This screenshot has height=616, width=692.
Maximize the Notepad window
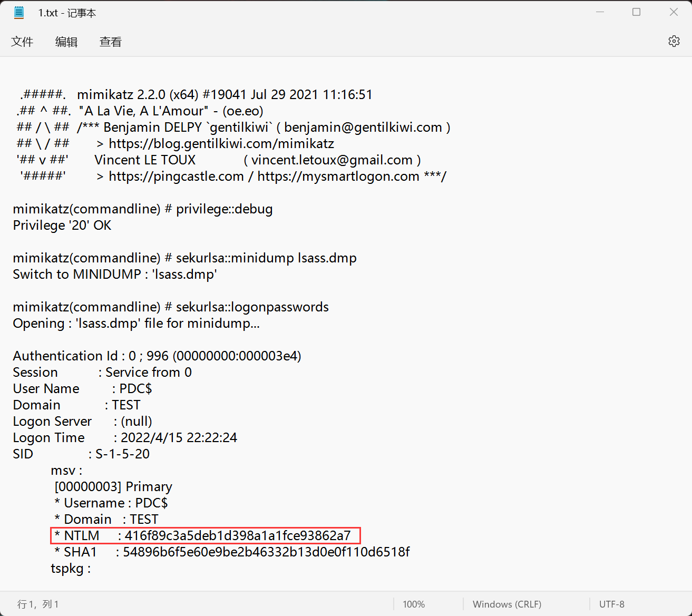click(637, 12)
